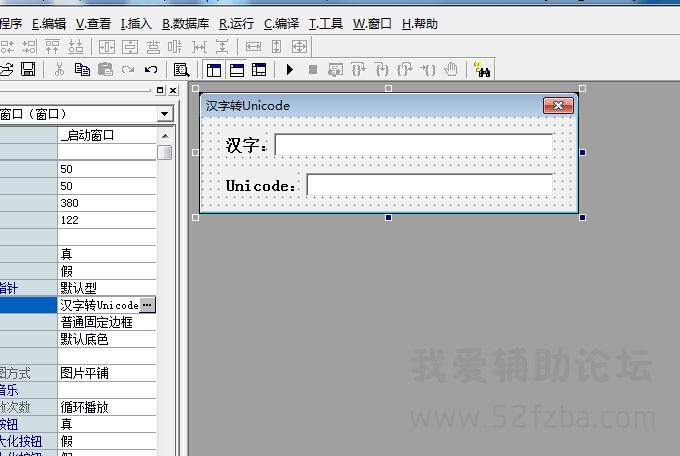The image size is (680, 456).
Task: Click the Paste clipboard icon
Action: (105, 69)
